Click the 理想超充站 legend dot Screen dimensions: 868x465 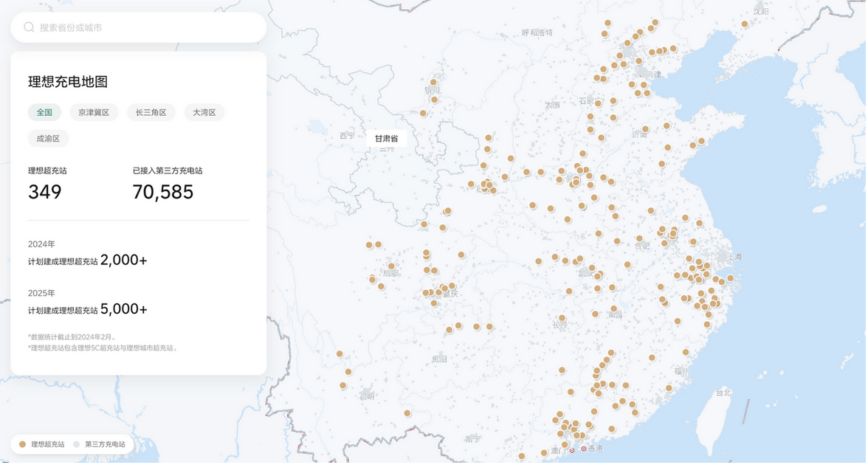tap(23, 444)
